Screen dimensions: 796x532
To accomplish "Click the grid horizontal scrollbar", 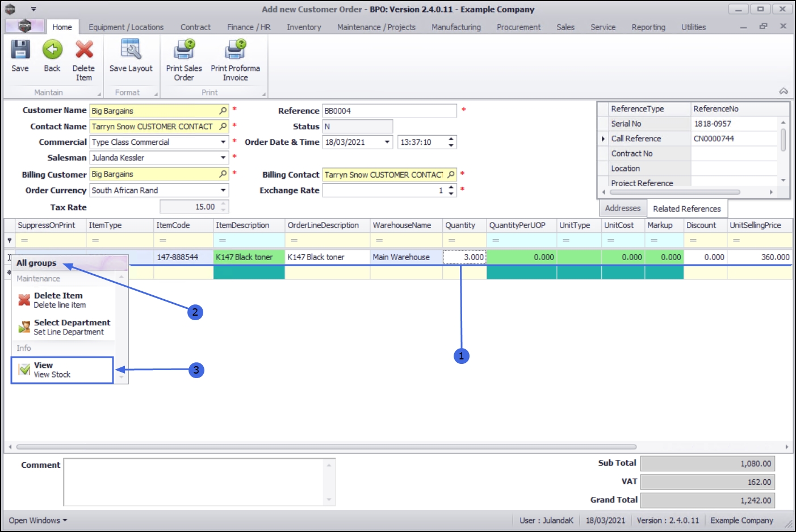I will pos(326,447).
